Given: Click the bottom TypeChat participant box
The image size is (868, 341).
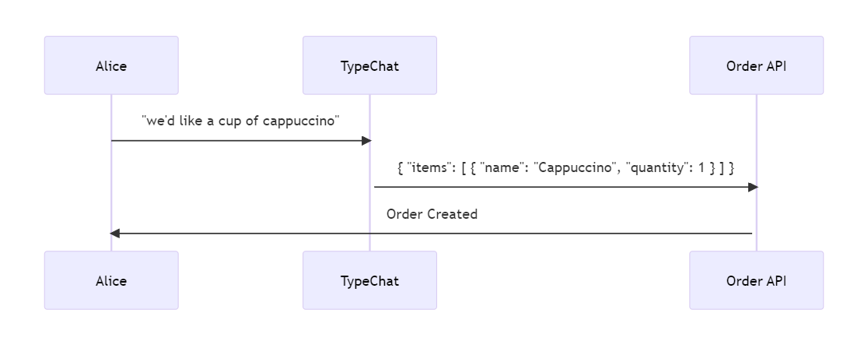Looking at the screenshot, I should click(x=369, y=280).
